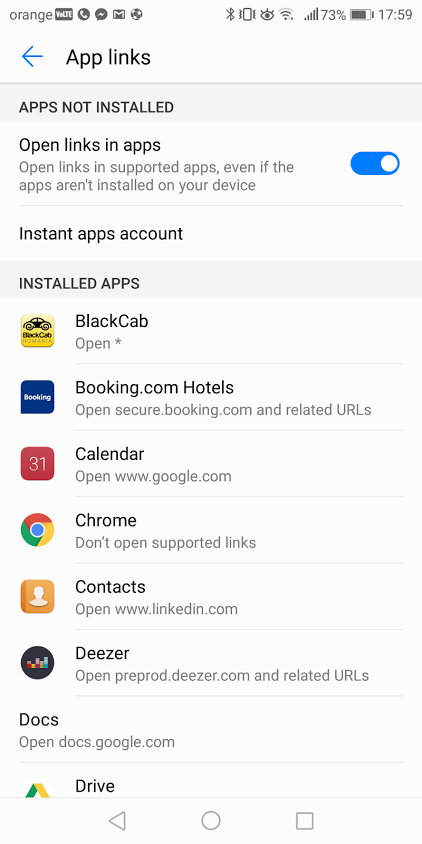422x844 pixels.
Task: Tap the Android home navigation button
Action: pyautogui.click(x=211, y=821)
